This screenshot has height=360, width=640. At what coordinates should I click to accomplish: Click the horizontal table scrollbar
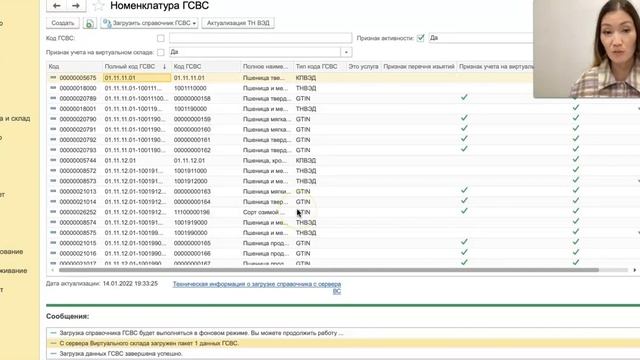click(329, 270)
